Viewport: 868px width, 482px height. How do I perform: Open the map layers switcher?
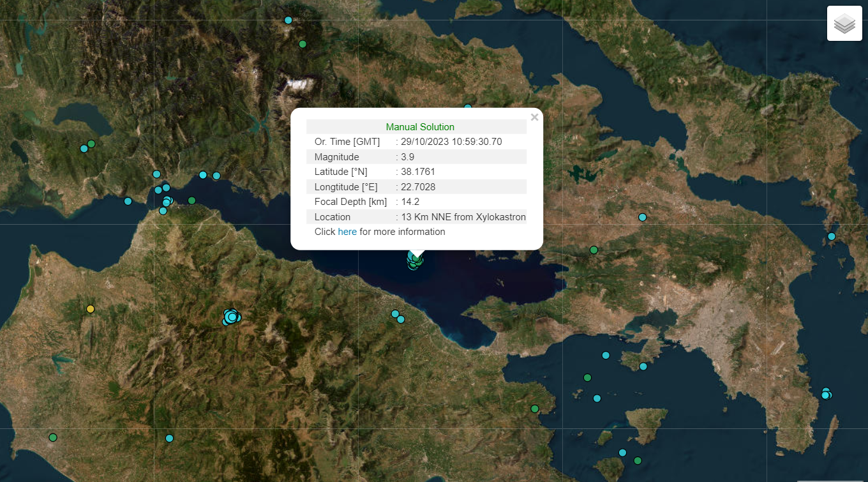(844, 24)
